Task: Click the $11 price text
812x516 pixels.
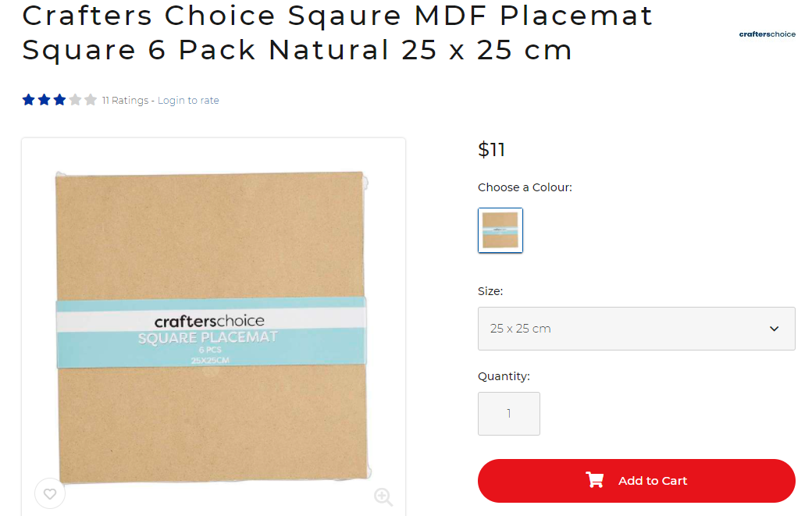Action: (491, 150)
